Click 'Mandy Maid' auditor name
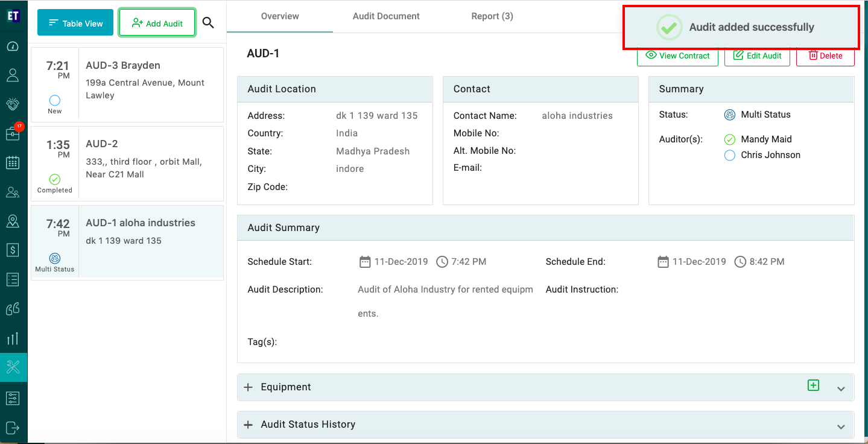 (x=766, y=139)
